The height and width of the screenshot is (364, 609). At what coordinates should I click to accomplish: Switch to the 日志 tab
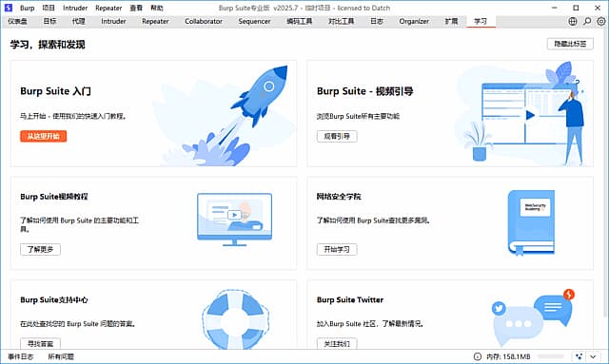pos(377,21)
